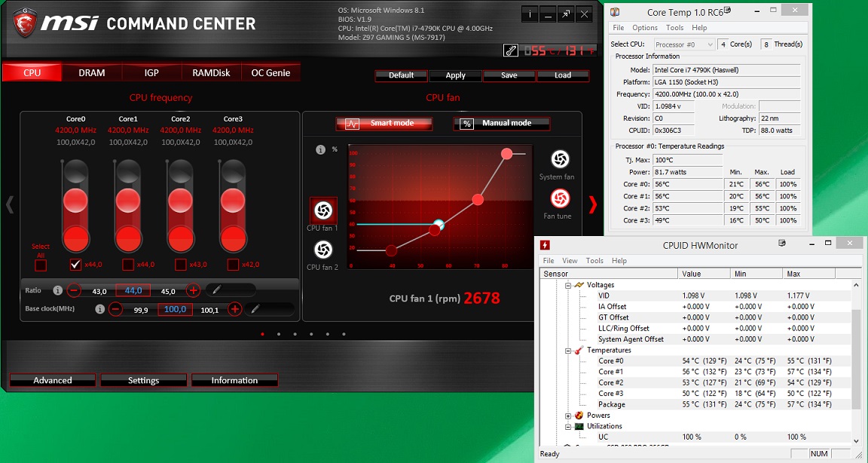Collapse the Temperatures tree node

coord(568,351)
